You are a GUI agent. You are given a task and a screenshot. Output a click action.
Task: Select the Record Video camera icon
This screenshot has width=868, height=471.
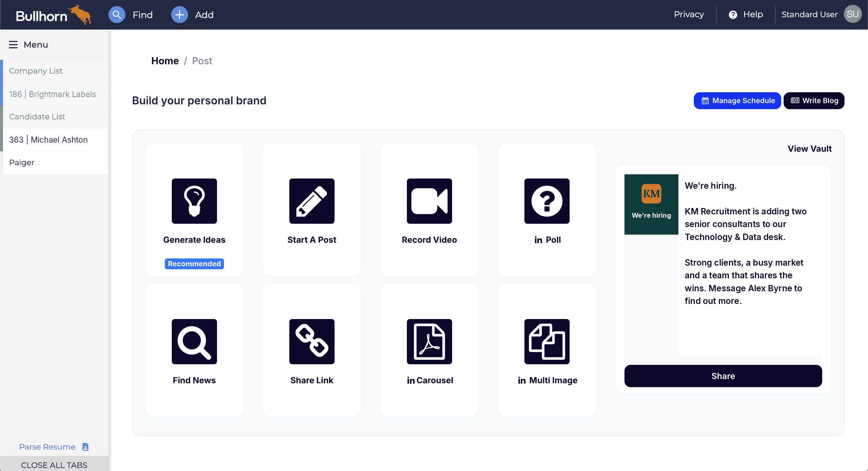[x=429, y=201]
